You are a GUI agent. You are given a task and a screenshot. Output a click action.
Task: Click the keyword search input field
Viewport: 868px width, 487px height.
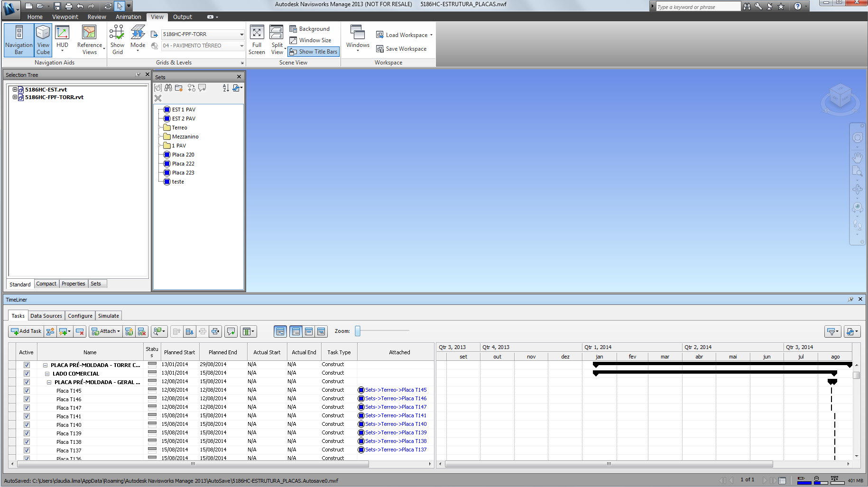pyautogui.click(x=698, y=7)
